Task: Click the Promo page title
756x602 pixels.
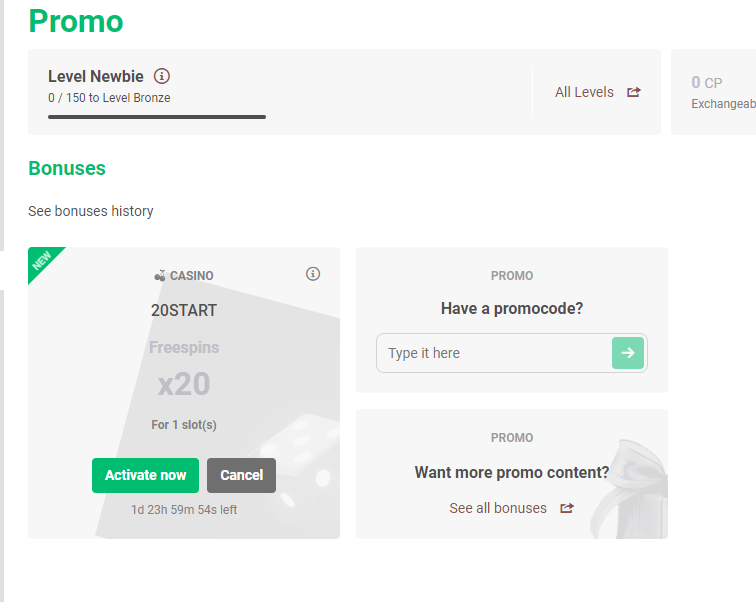Action: click(76, 21)
